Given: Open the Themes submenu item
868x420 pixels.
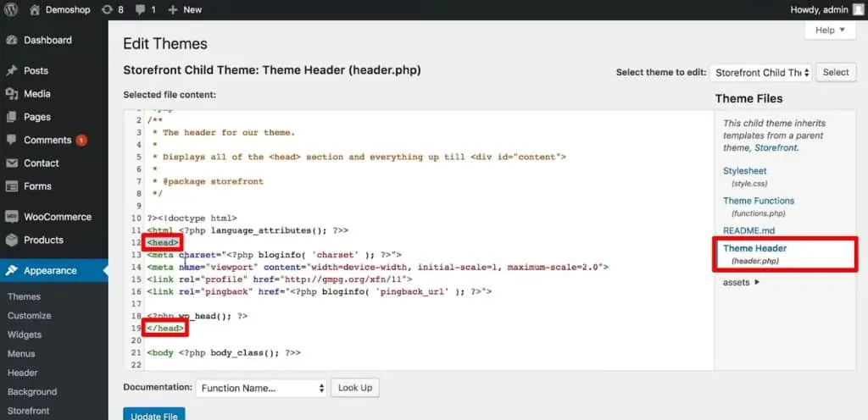Looking at the screenshot, I should pos(25,296).
